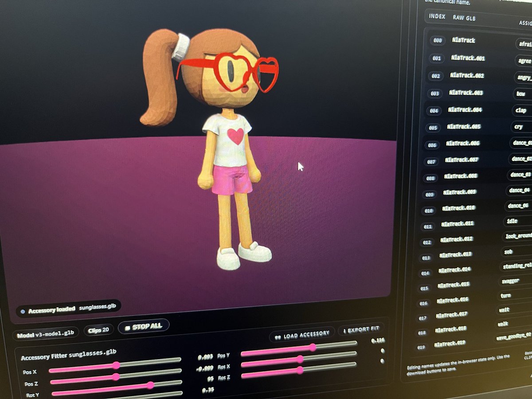Select the NlaTrack.003 entry
532x399 pixels.
tap(465, 93)
